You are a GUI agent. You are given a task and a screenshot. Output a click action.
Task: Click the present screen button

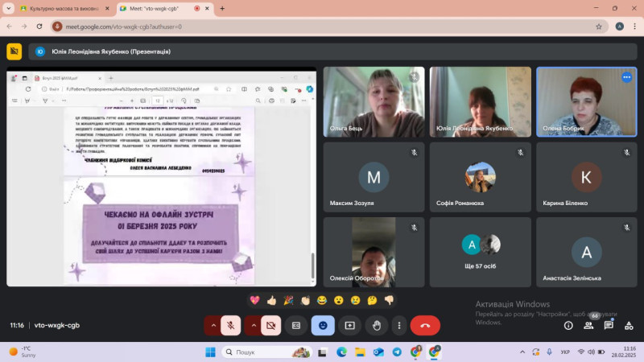(x=349, y=325)
